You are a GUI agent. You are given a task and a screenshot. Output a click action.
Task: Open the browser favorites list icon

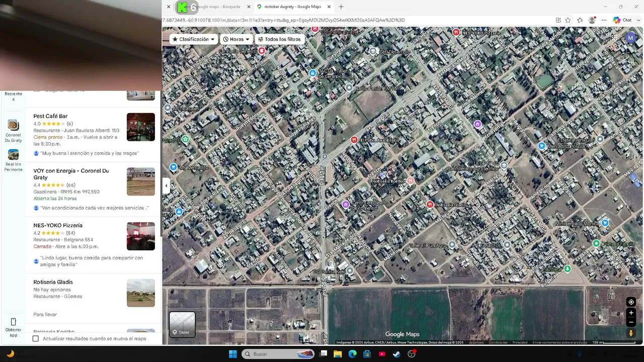coord(580,20)
